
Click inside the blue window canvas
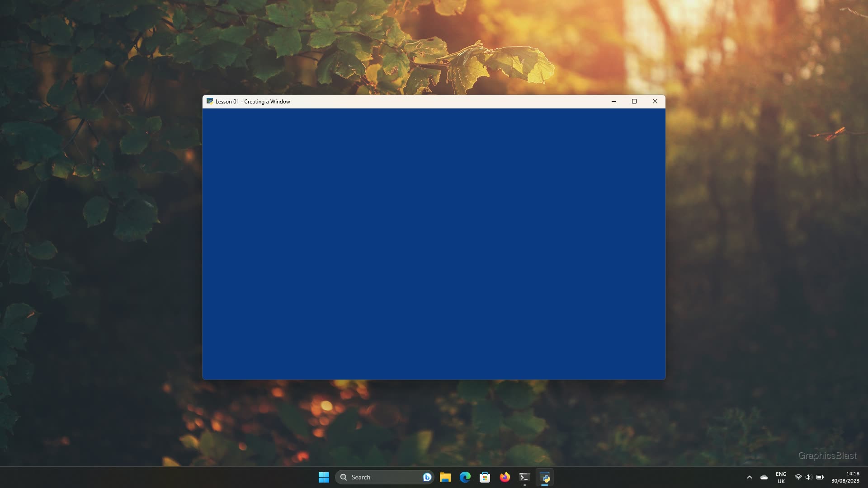point(434,244)
